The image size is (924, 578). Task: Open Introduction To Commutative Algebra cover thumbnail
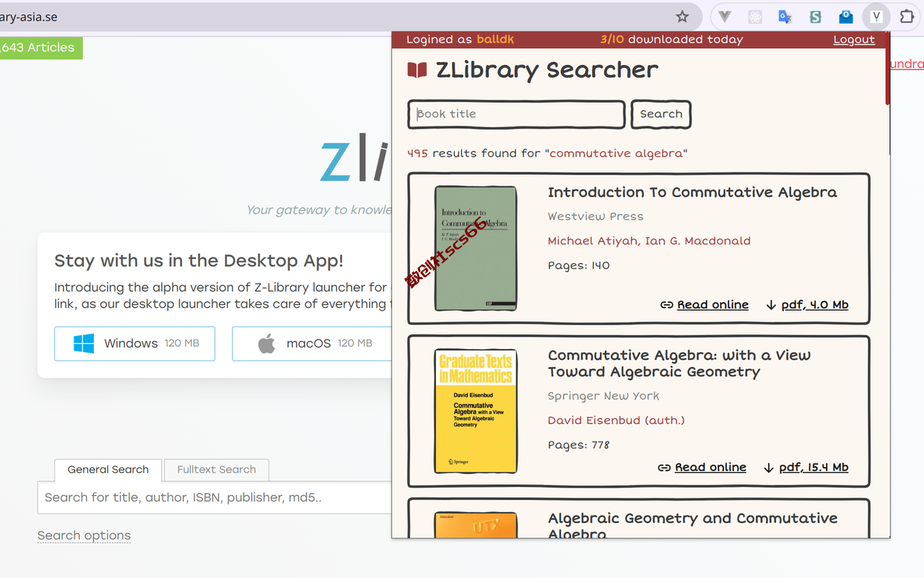[x=476, y=249]
